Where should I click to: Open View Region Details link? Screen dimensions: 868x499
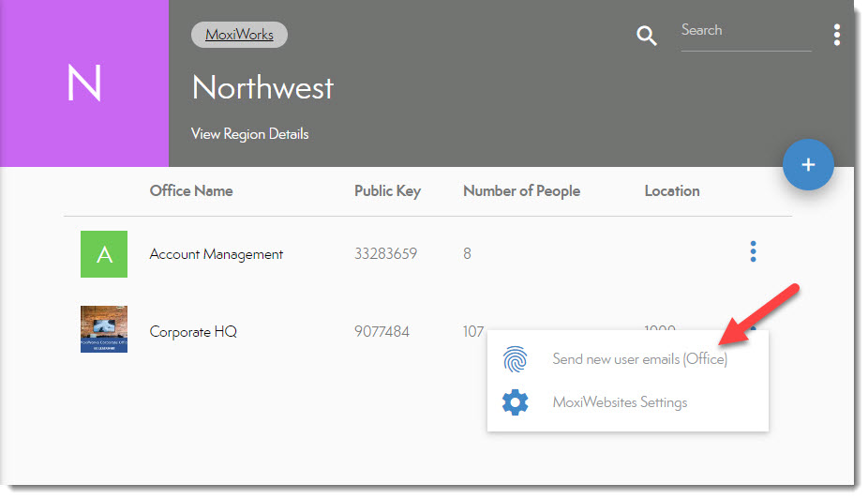coord(249,134)
